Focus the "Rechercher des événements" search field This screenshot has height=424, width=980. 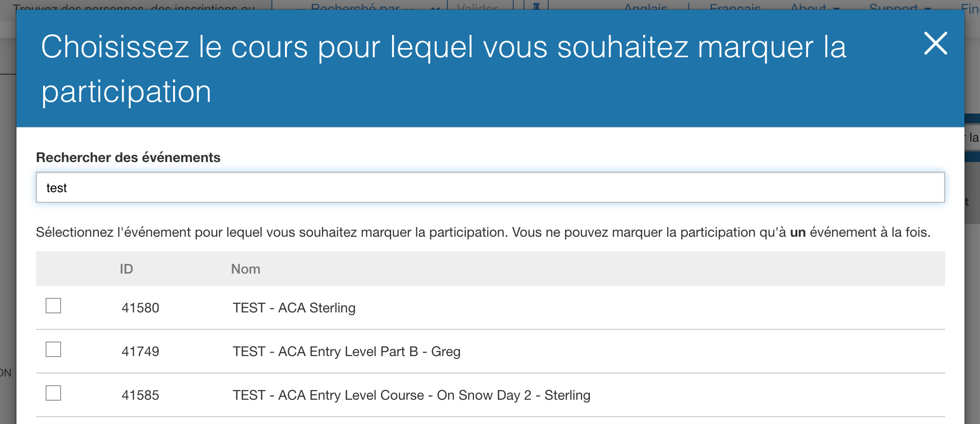point(490,188)
